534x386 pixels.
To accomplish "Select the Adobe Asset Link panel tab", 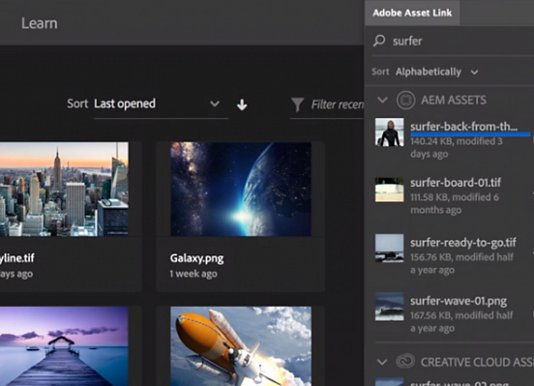I will 412,13.
